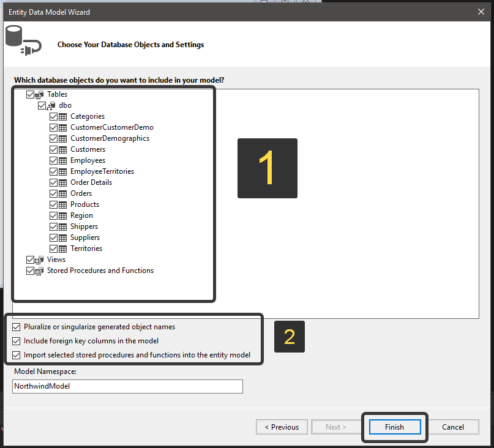Select the Region label in tree
This screenshot has height=448, width=494.
pyautogui.click(x=81, y=215)
